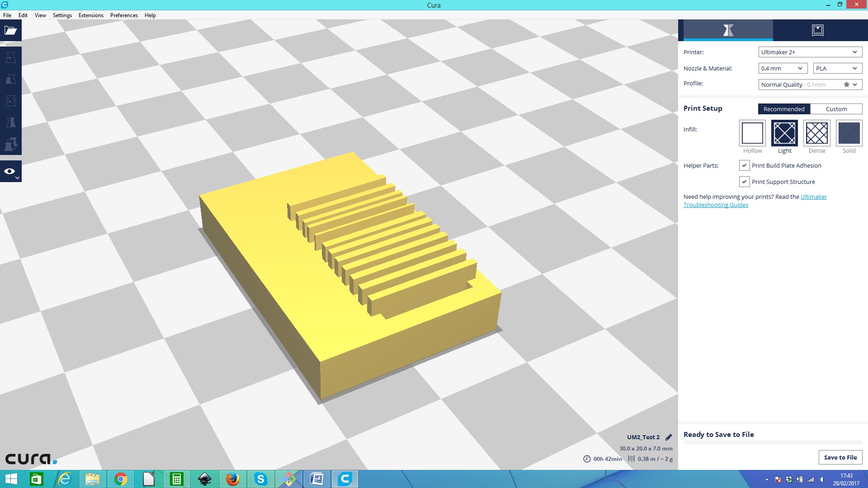Open Firefox from taskbar

[233, 479]
